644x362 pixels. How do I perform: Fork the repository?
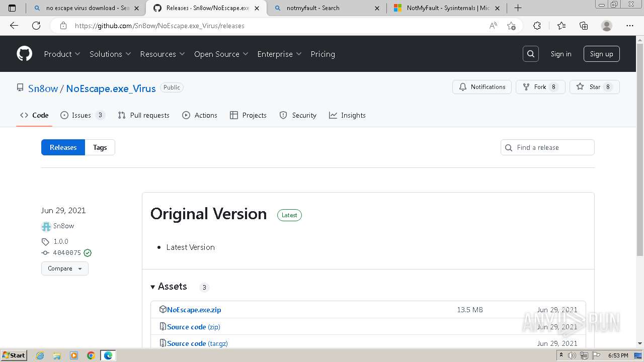[x=540, y=87]
